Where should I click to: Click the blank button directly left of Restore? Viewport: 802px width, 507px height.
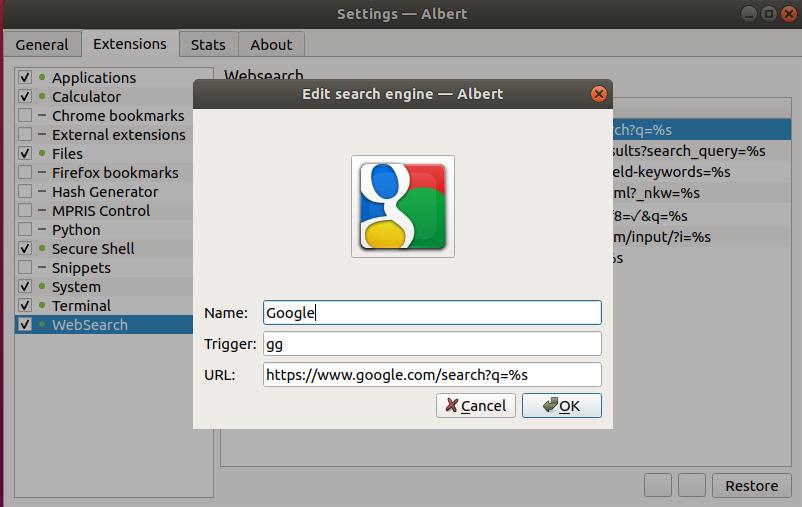[x=692, y=486]
